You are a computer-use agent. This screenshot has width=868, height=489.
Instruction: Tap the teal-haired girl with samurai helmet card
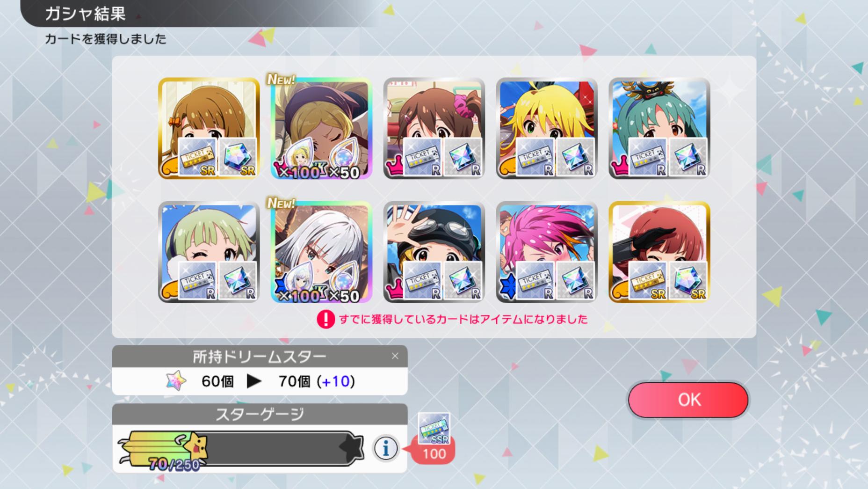click(x=659, y=128)
